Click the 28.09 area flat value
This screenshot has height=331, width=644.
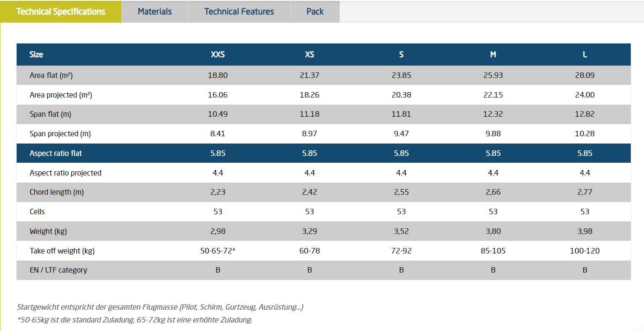(x=585, y=75)
